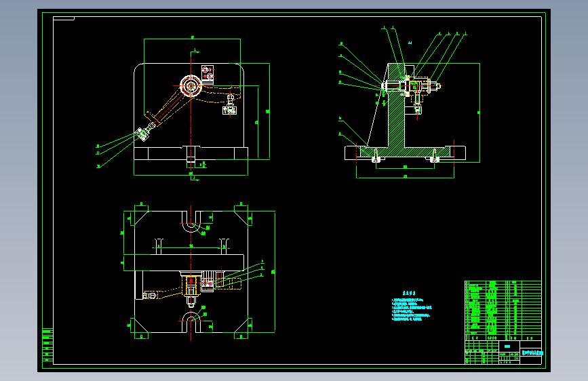This screenshot has height=381, width=588.
Task: Click the revision strip on left drawing border
Action: point(47,345)
